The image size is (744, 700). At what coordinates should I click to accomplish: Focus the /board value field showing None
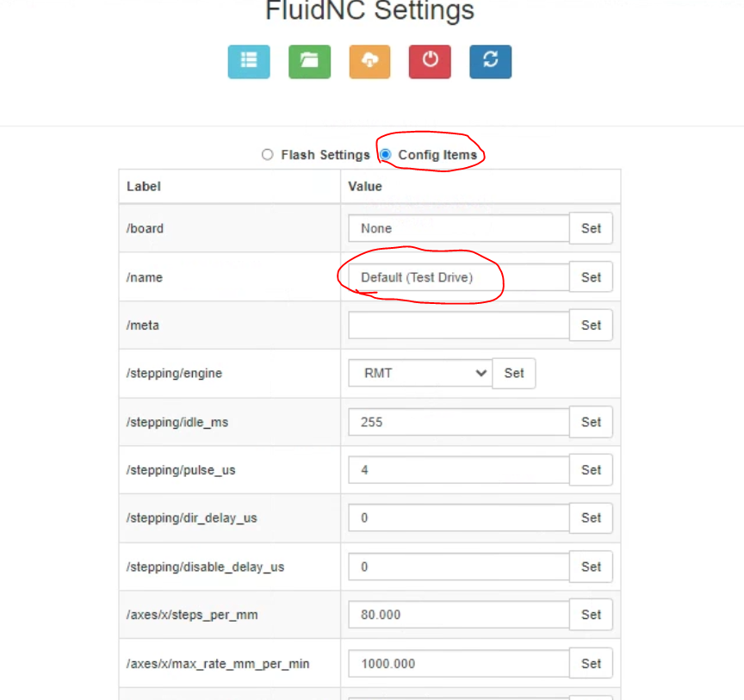tap(459, 228)
